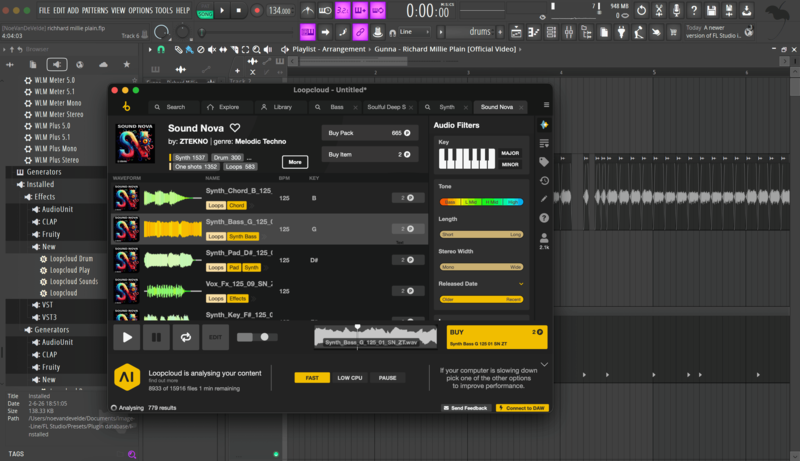This screenshot has height=461, width=800.
Task: Toggle the switch next to EDIT button
Action: [257, 337]
